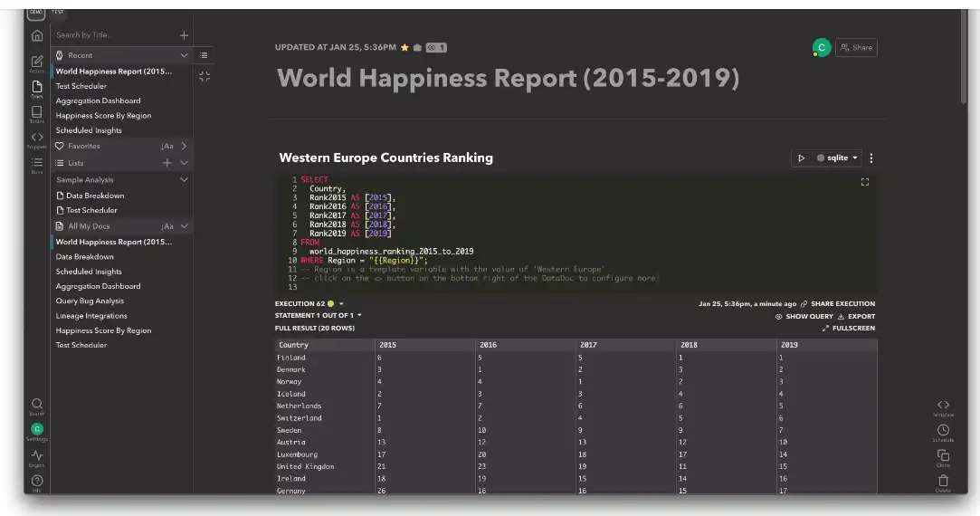The width and height of the screenshot is (980, 516).
Task: Click the favorite star in document header
Action: pyautogui.click(x=405, y=48)
